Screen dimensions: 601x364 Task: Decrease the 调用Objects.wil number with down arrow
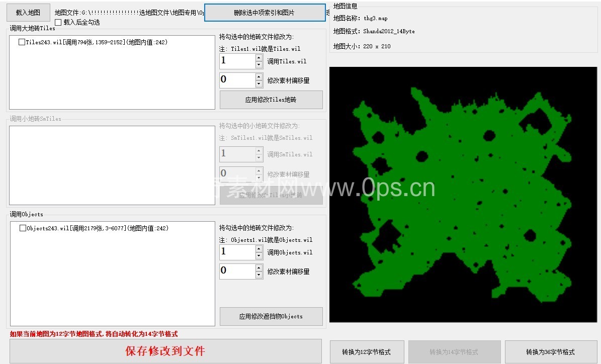[x=259, y=256]
